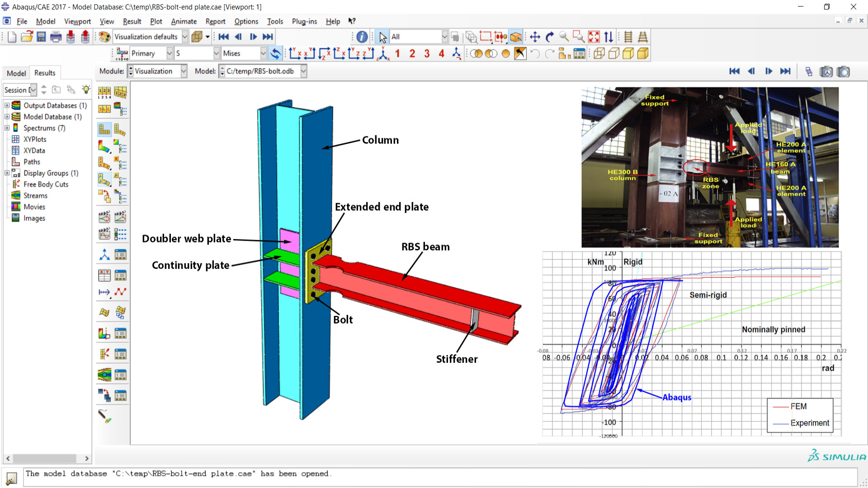The height and width of the screenshot is (488, 868).
Task: Open the context help info icon
Action: point(362,37)
